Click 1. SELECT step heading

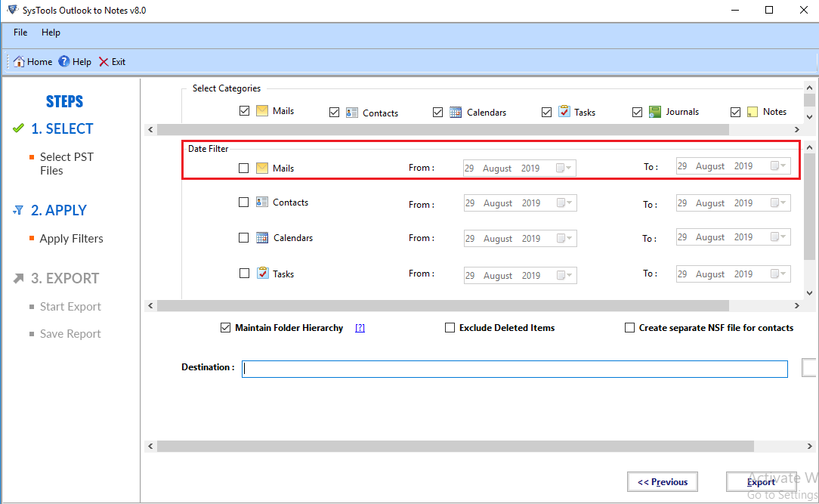click(62, 128)
